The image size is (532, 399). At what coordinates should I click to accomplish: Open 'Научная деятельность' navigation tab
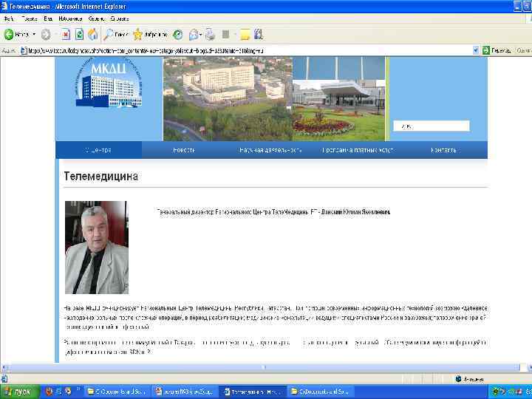270,150
